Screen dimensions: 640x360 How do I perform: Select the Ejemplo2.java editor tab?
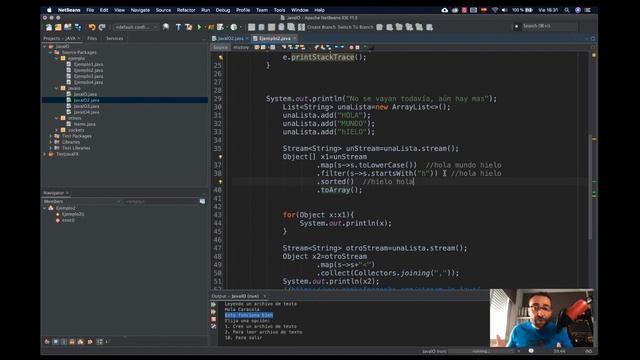click(275, 38)
